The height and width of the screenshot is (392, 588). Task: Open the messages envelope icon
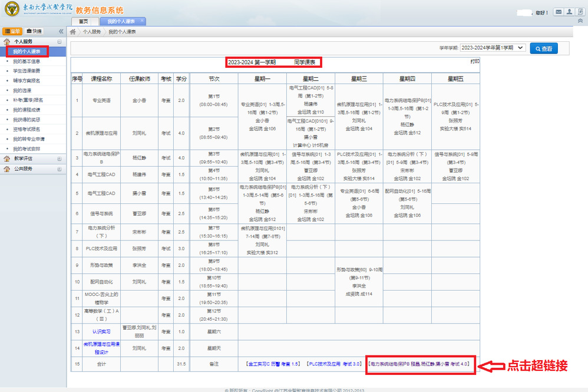coord(558,12)
